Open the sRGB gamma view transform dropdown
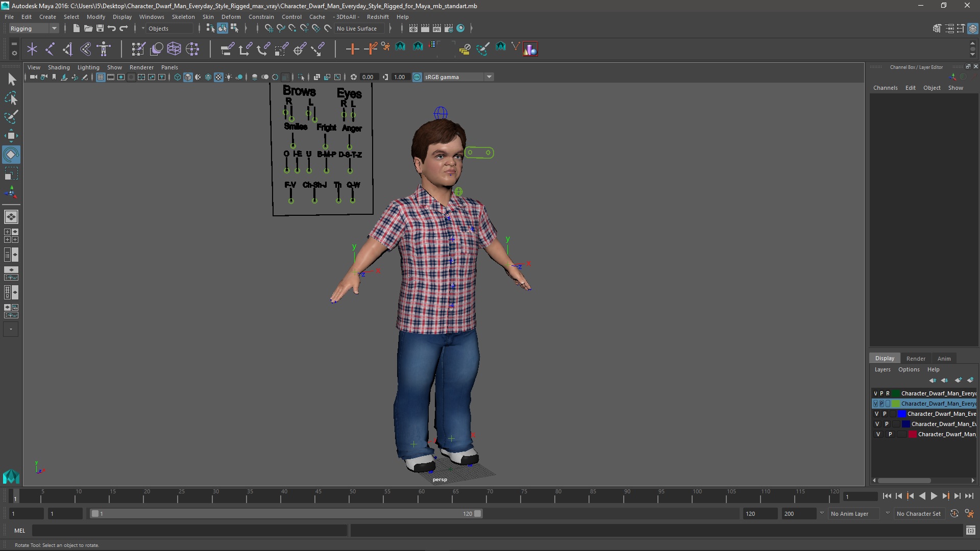 point(489,77)
